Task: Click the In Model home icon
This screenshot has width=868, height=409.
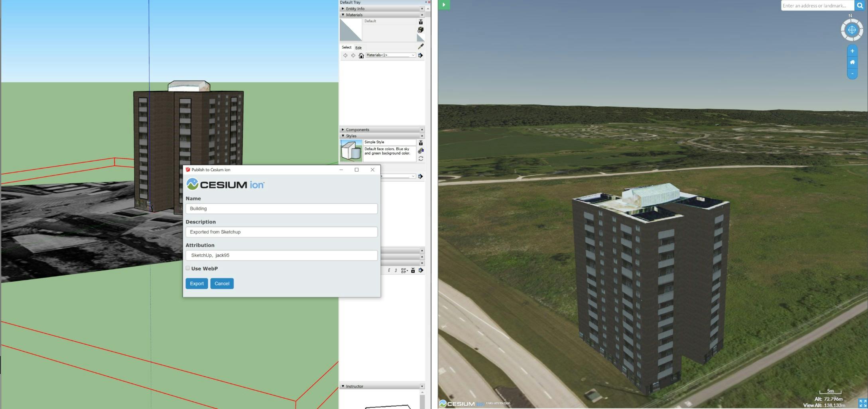Action: [361, 55]
